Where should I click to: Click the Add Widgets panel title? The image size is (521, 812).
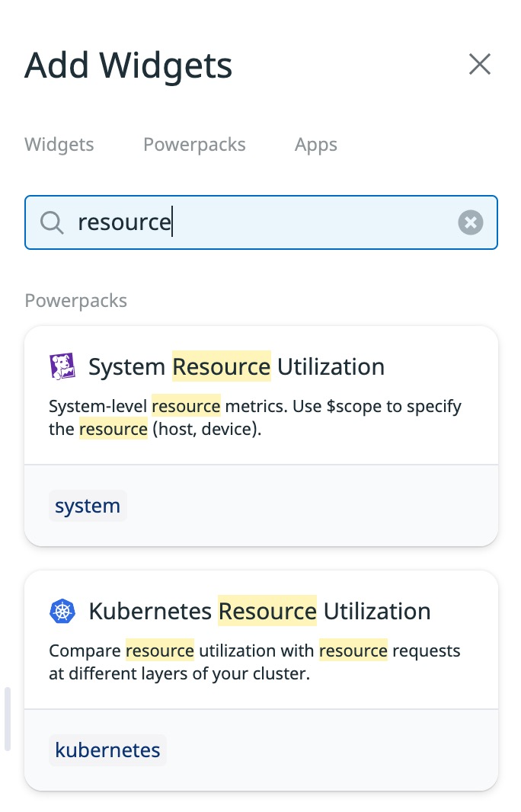pos(128,66)
